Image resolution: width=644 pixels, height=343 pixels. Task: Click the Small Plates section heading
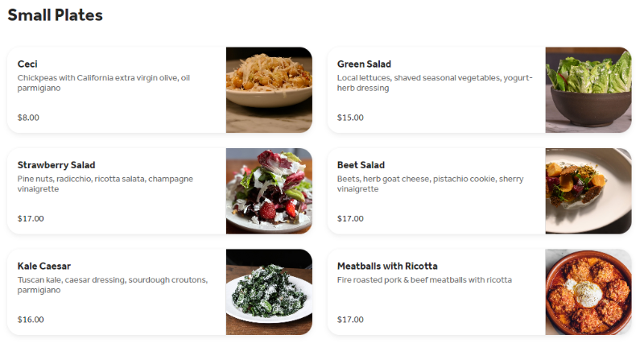(x=55, y=15)
